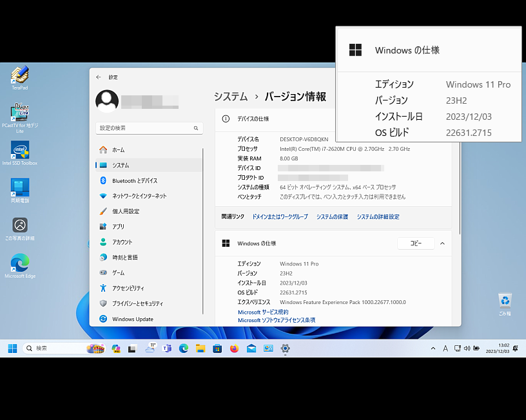Select the blue phone desktop shortcut
526x420 pixels.
[x=20, y=191]
